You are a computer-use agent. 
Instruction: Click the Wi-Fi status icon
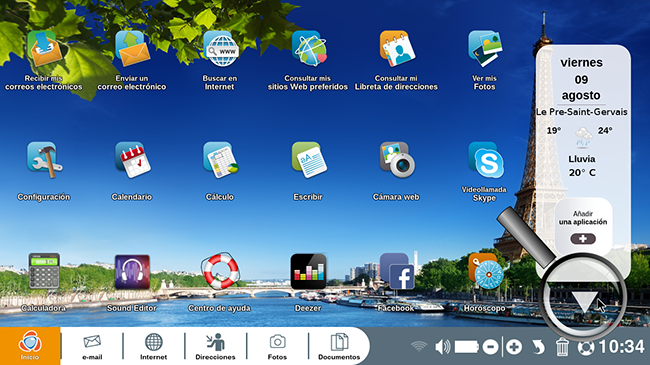(419, 346)
